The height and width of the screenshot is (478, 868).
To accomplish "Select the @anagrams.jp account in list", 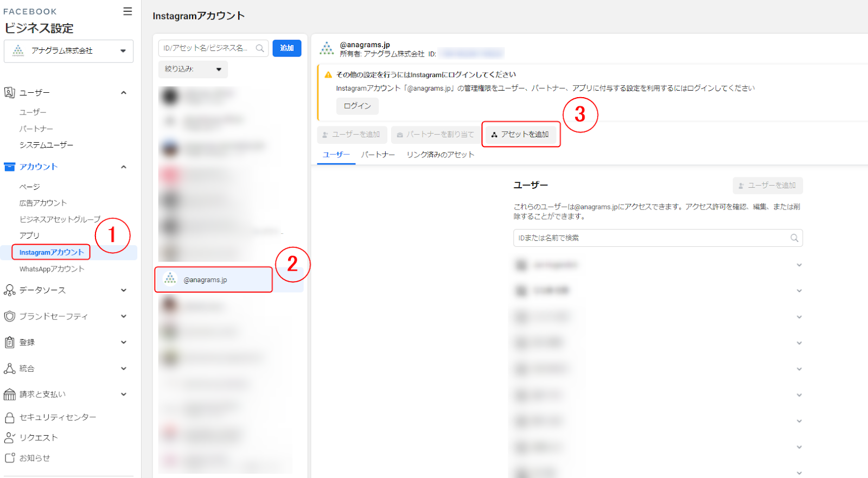I will pyautogui.click(x=213, y=280).
